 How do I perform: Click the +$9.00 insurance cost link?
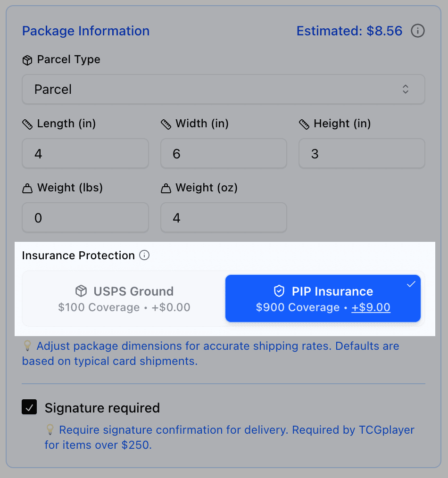(371, 307)
